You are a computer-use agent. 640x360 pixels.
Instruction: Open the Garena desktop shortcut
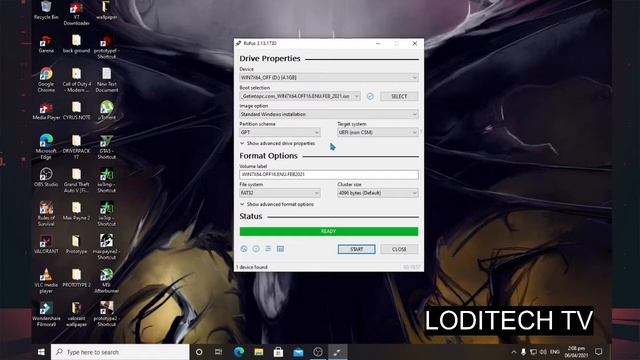(x=46, y=44)
